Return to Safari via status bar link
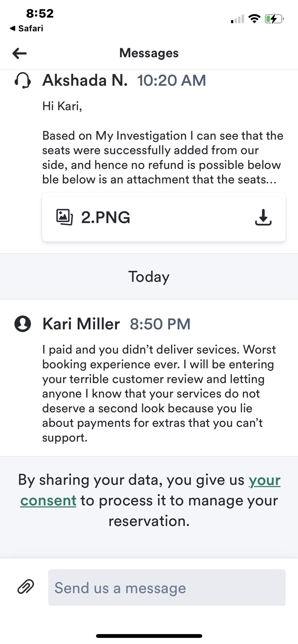298x644 pixels. (27, 28)
